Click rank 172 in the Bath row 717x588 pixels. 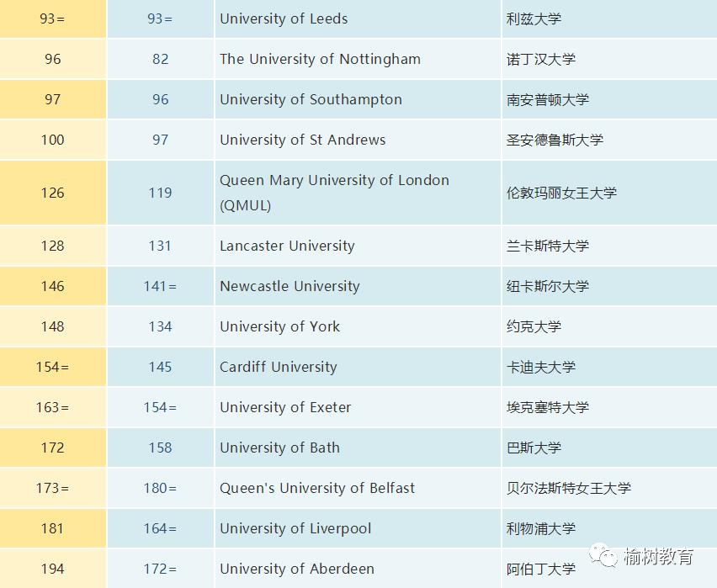point(52,448)
